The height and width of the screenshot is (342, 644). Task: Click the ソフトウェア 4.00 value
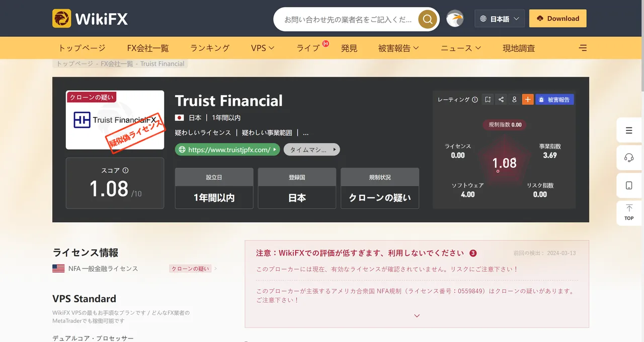468,194
